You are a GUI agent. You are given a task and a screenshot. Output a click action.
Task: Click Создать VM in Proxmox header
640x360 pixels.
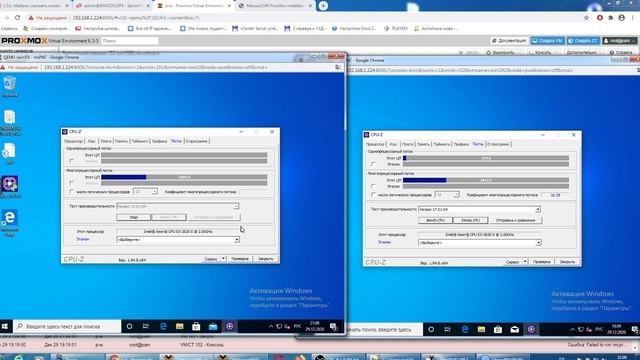coord(547,40)
